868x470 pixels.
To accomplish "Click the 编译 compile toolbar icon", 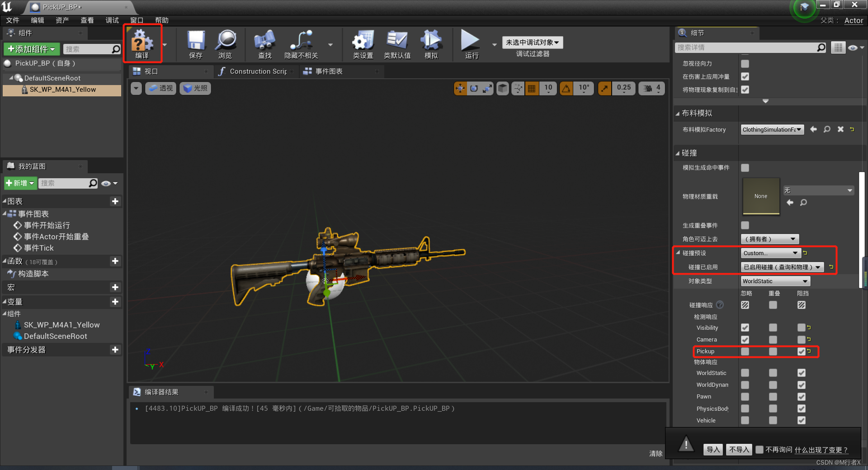I will click(142, 44).
